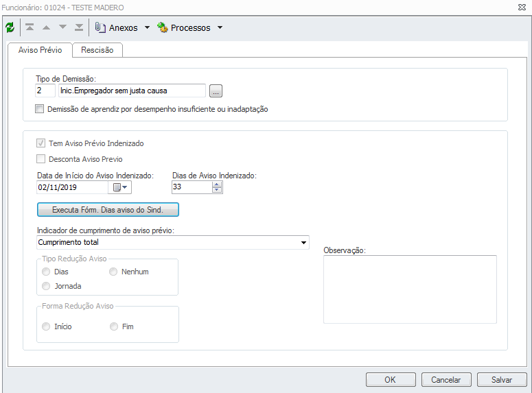Select the Dias radio button
Viewport: 532px width, 393px height.
46,272
